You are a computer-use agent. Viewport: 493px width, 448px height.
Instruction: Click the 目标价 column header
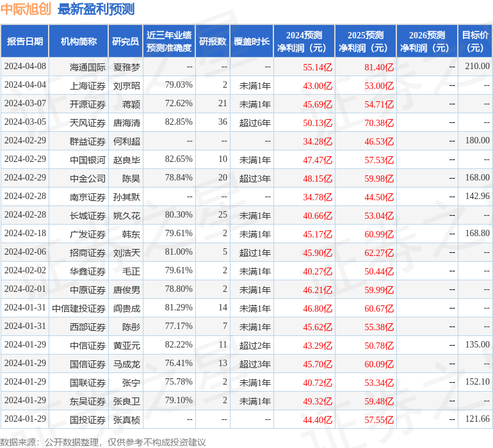(475, 42)
